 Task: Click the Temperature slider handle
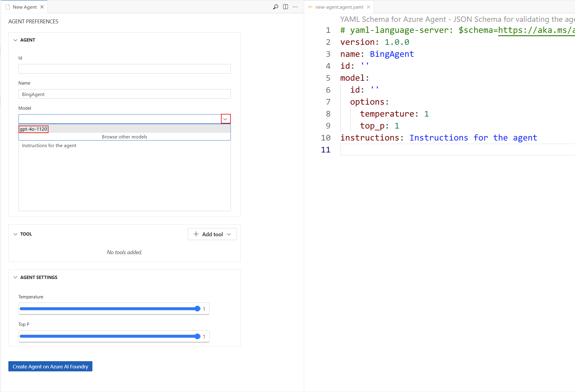click(197, 309)
